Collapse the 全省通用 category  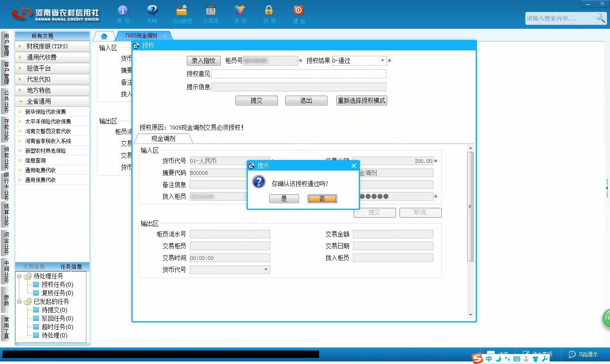coord(53,101)
